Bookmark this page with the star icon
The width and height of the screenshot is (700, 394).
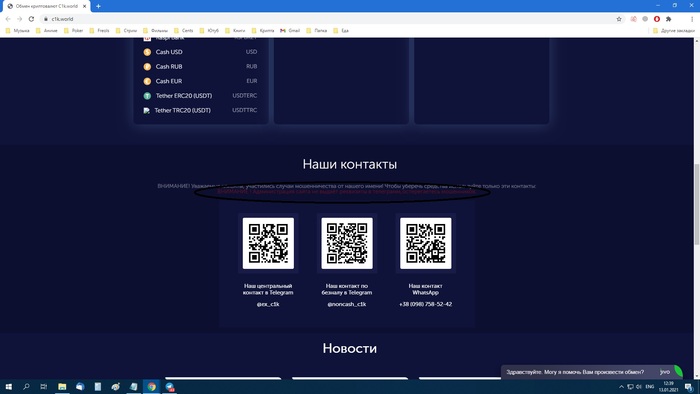pos(619,19)
